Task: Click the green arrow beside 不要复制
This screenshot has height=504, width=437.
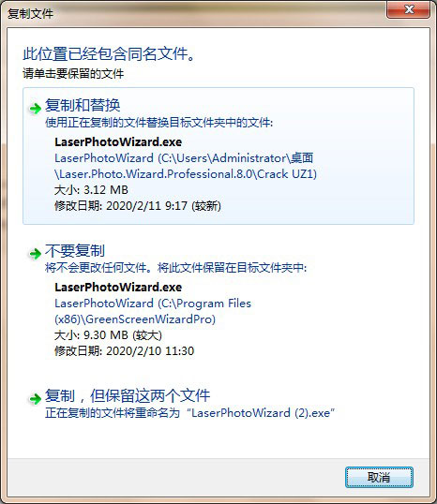Action: tap(35, 254)
